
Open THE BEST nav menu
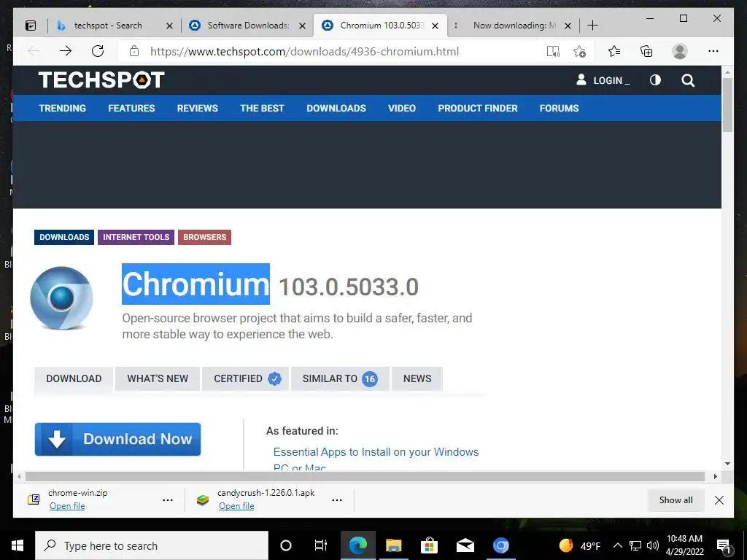262,108
